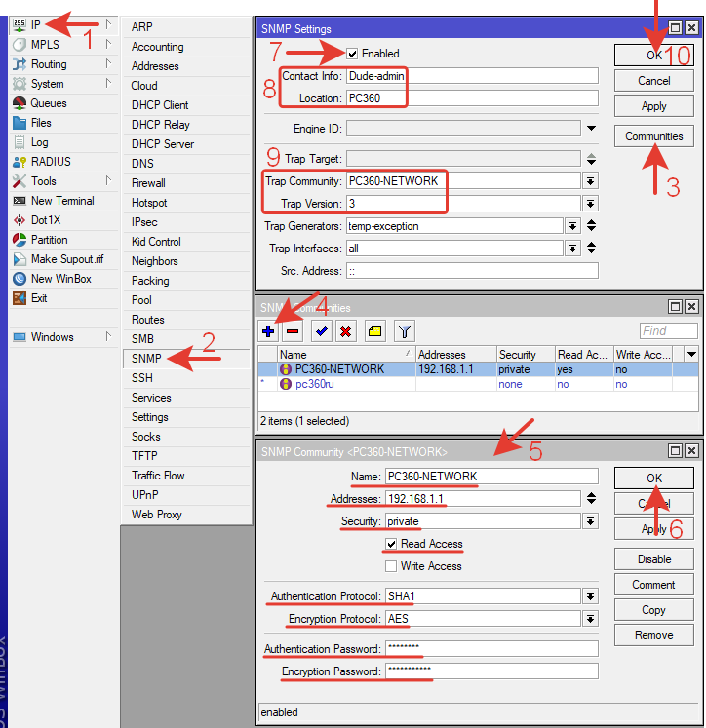The height and width of the screenshot is (728, 706).
Task: Open the Firewall submenu item
Action: [186, 183]
